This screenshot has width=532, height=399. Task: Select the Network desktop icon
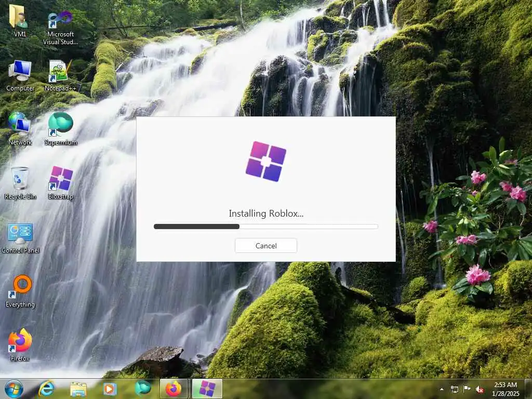[x=20, y=129]
